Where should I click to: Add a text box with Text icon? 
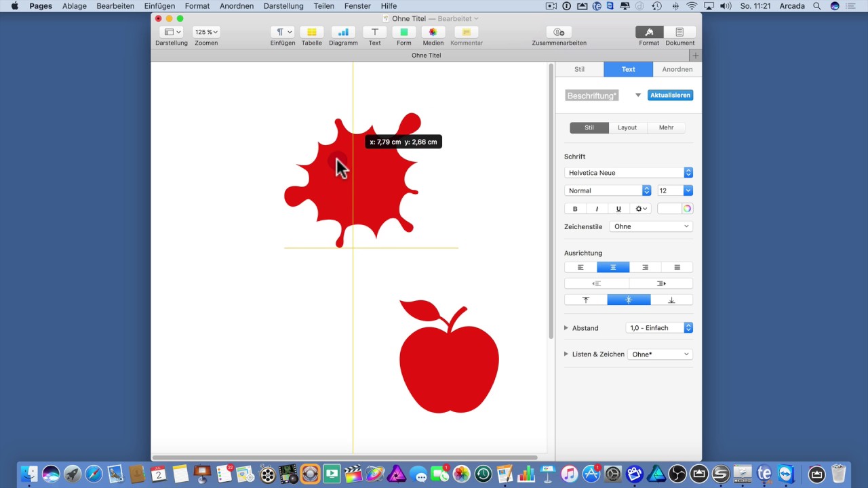click(374, 32)
